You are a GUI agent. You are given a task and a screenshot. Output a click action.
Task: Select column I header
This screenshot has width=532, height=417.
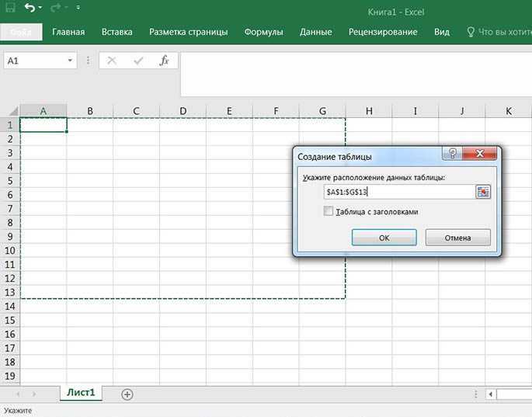[416, 111]
